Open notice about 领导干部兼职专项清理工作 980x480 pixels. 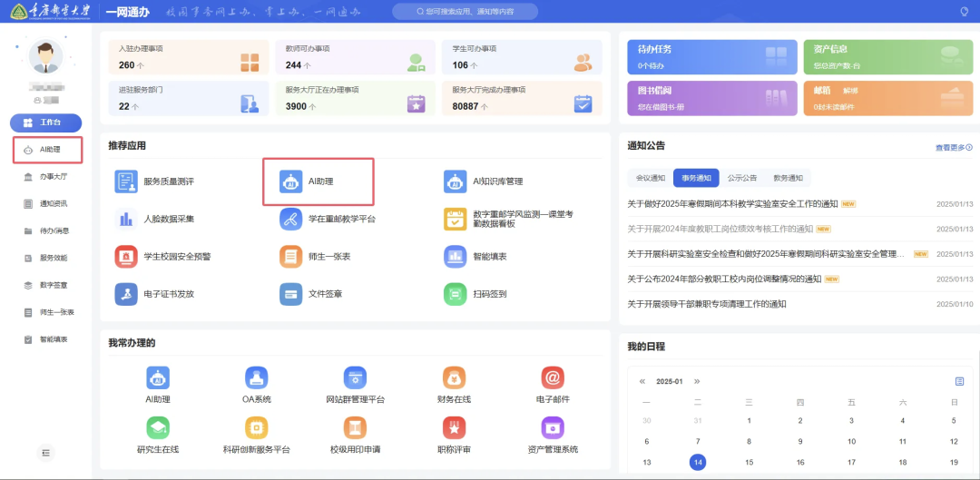point(706,304)
